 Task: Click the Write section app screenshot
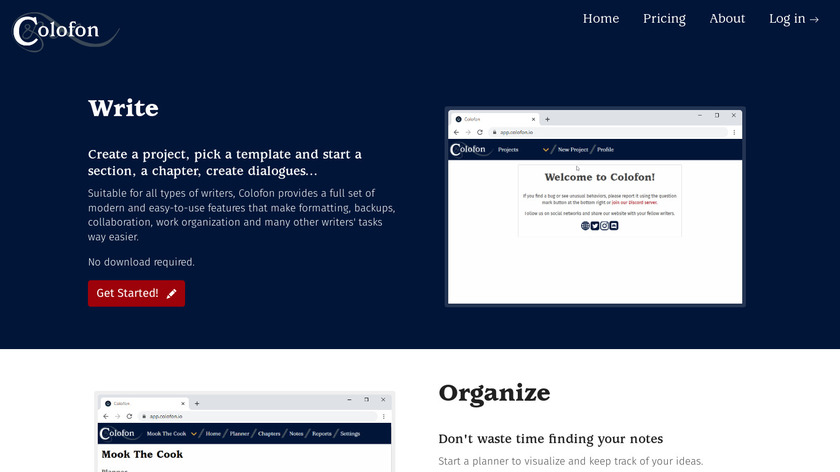click(x=595, y=207)
